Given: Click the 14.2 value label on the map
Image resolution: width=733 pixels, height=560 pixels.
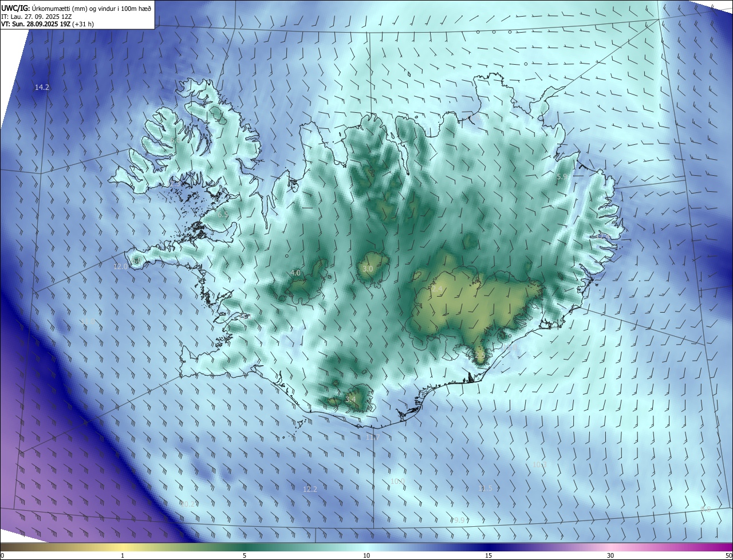Looking at the screenshot, I should click(42, 87).
